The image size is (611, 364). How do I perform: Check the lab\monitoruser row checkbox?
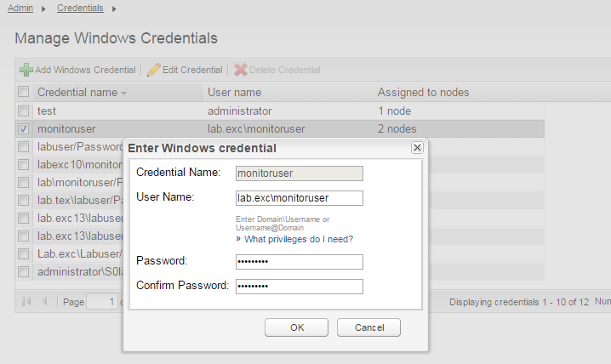23,182
